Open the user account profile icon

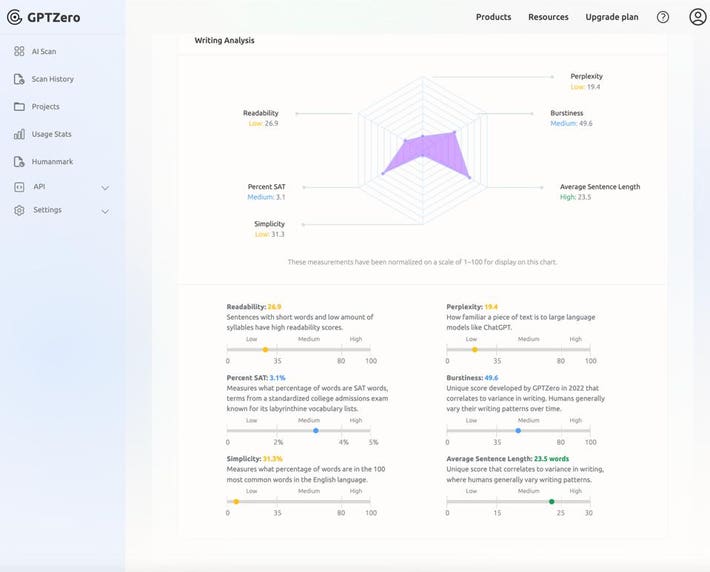(697, 17)
